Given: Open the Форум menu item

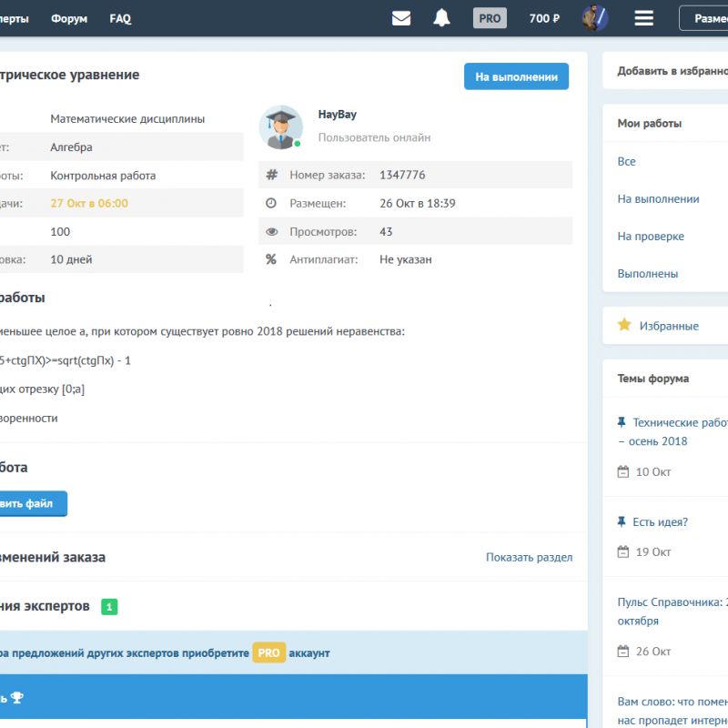Looking at the screenshot, I should [x=69, y=18].
